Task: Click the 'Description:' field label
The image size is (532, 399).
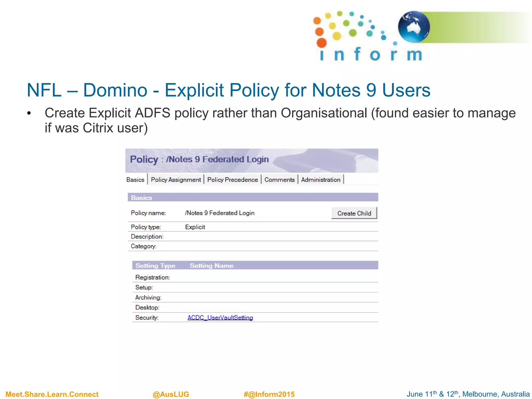Action: click(147, 237)
